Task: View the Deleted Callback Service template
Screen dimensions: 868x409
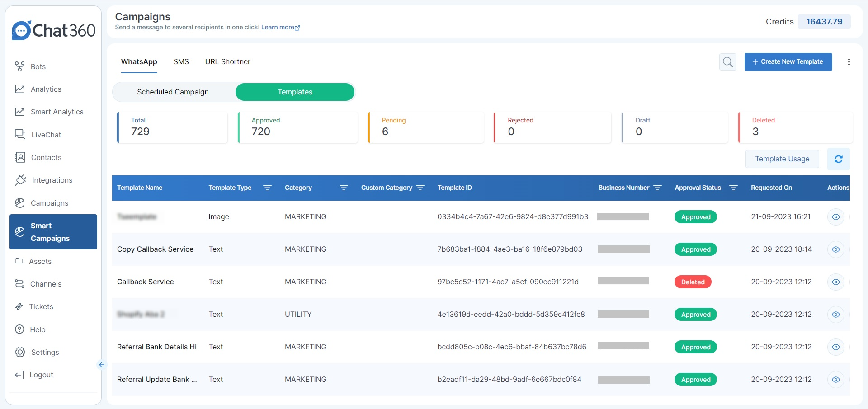Action: click(x=836, y=282)
